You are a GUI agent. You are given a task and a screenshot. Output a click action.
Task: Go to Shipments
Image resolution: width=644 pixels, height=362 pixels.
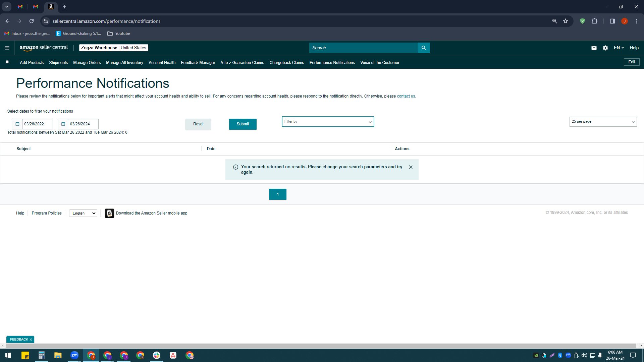point(58,63)
